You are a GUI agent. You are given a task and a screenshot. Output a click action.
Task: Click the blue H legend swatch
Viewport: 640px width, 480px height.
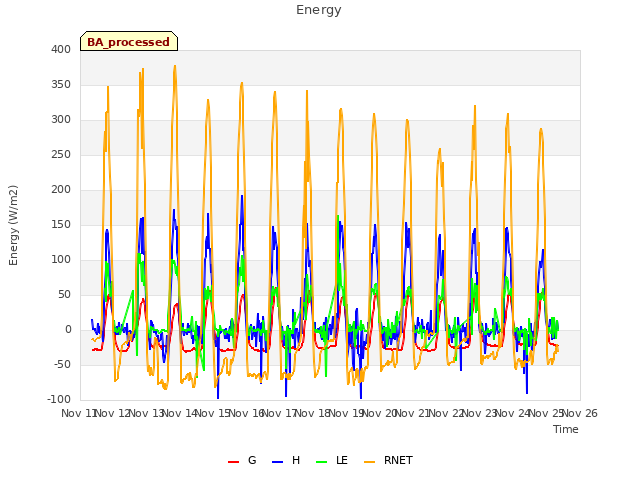[277, 462]
